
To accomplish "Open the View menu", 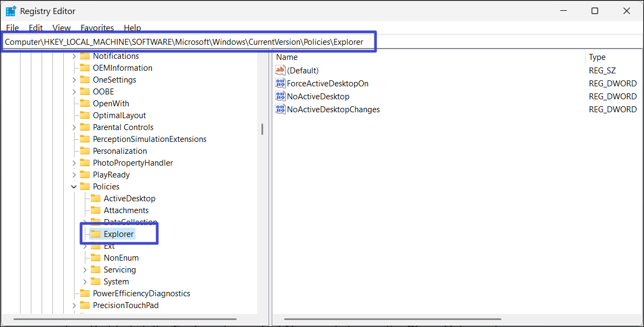I will 62,28.
